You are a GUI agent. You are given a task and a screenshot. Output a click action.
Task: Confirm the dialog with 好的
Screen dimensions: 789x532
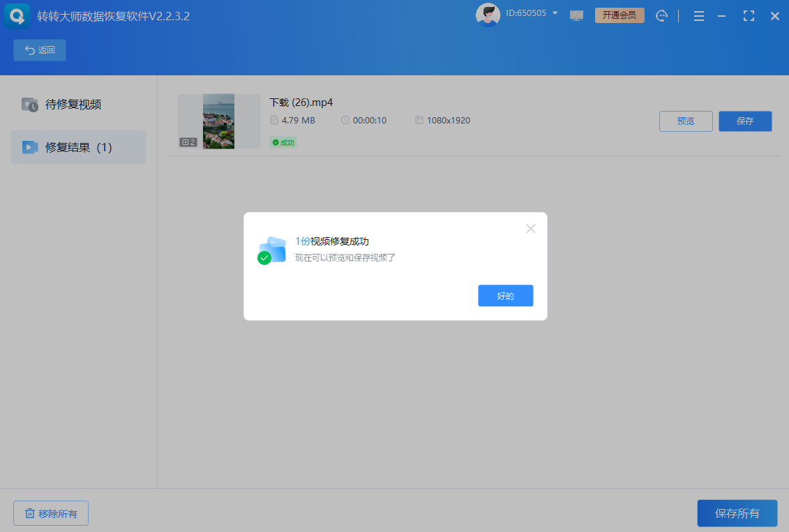(x=505, y=295)
